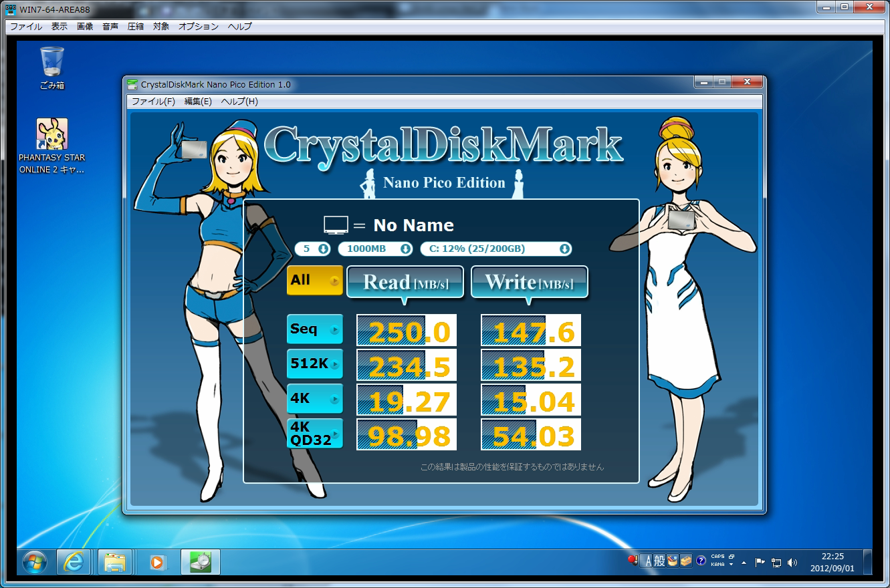Toggle the CAPS lock indicator

717,557
